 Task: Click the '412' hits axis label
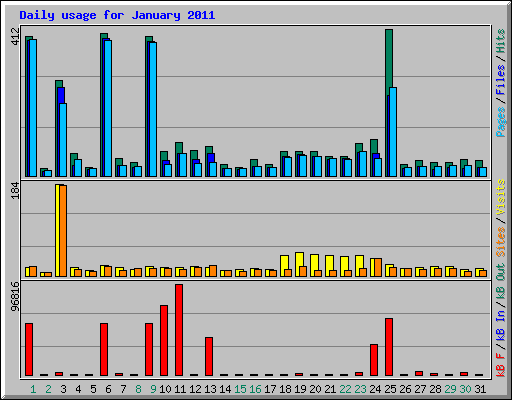click(x=15, y=37)
